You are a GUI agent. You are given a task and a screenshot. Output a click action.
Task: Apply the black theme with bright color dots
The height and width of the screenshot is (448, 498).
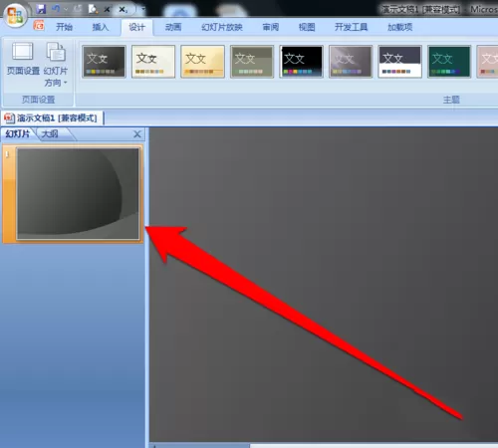click(x=301, y=62)
